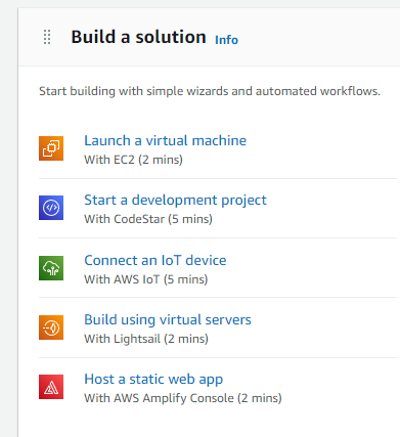400x437 pixels.
Task: Select Connect an IoT device
Action: point(155,260)
